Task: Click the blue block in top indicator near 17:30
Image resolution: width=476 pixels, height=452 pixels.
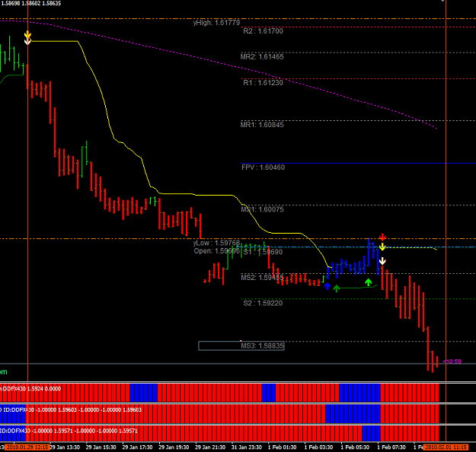Action: click(144, 393)
